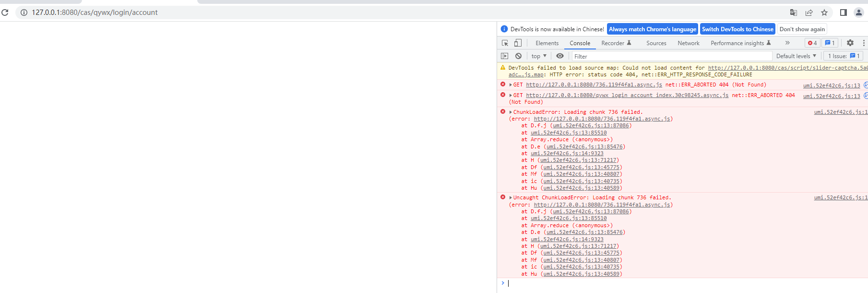This screenshot has width=868, height=293.
Task: Open the top JavaScript context dropdown
Action: point(539,56)
